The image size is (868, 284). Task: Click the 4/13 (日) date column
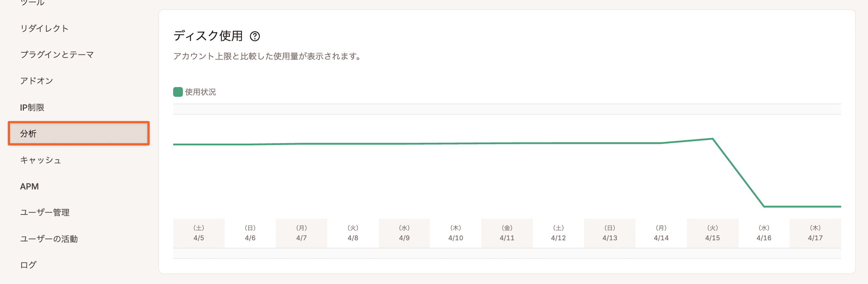click(610, 233)
